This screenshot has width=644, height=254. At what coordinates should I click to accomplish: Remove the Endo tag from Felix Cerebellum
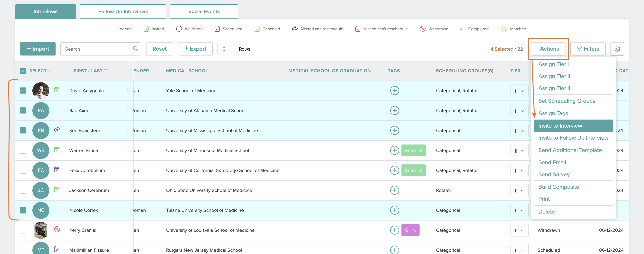click(x=420, y=170)
